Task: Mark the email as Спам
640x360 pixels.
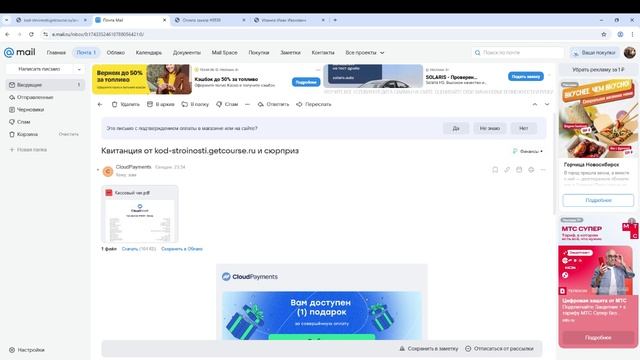Action: 227,104
